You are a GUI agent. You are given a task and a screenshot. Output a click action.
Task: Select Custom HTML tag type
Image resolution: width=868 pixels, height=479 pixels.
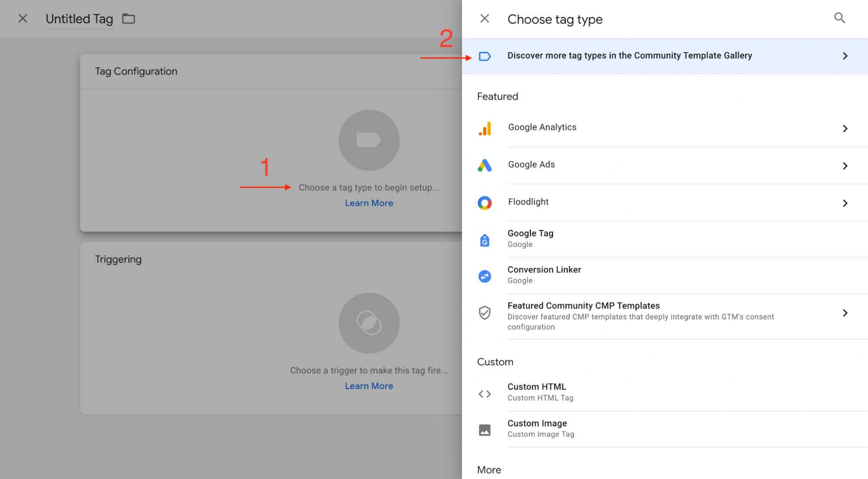coord(537,387)
